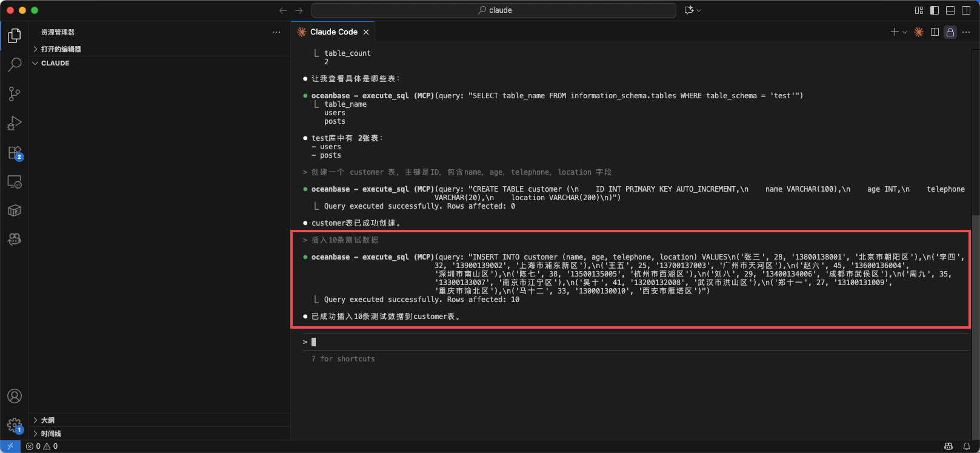Click the notifications bell in status bar
The width and height of the screenshot is (980, 453).
967,446
